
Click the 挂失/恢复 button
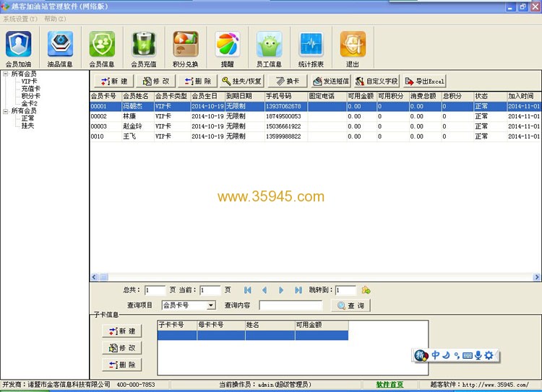[x=241, y=81]
